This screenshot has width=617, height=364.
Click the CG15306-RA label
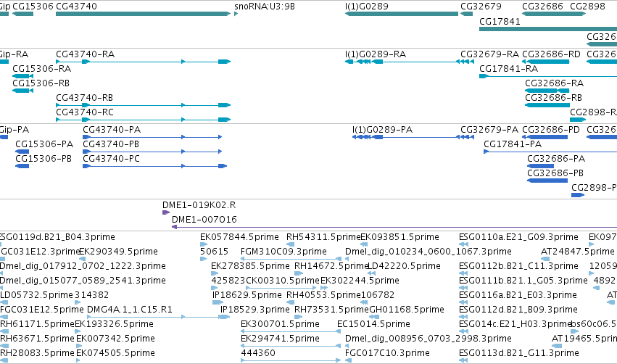tap(42, 69)
